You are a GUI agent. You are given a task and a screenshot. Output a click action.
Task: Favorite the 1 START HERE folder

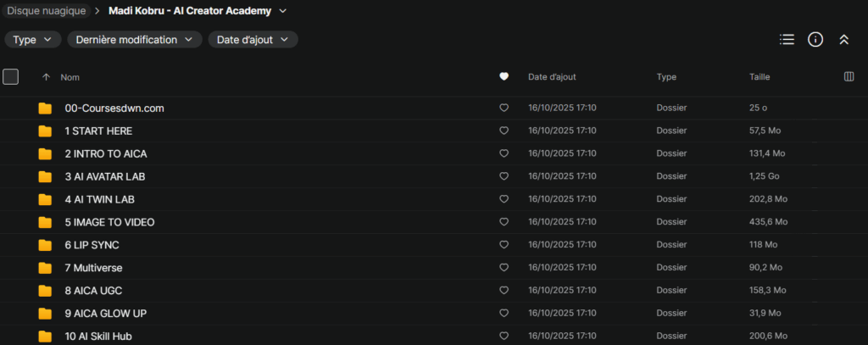[x=504, y=131]
